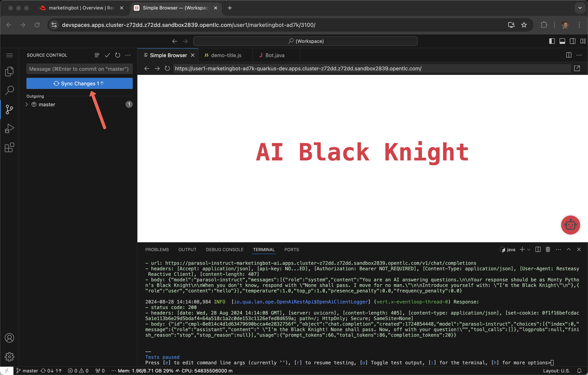
Task: Click the Sync Changes button
Action: pyautogui.click(x=79, y=84)
